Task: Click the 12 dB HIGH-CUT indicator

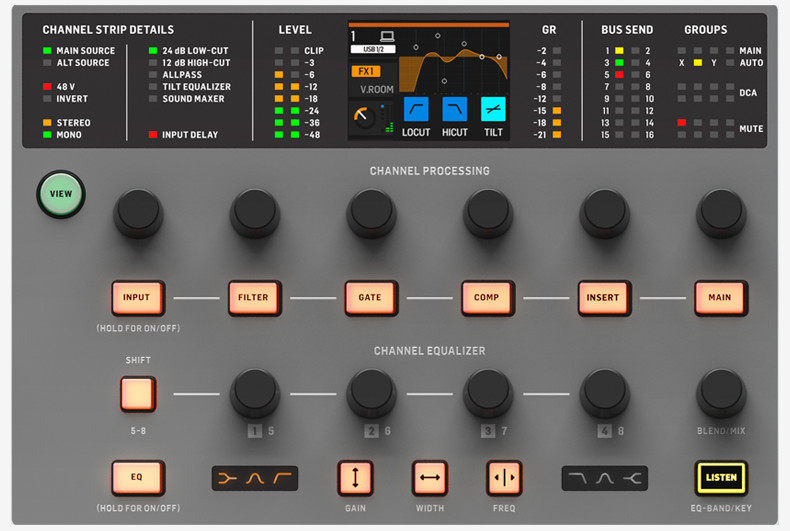Action: point(153,62)
